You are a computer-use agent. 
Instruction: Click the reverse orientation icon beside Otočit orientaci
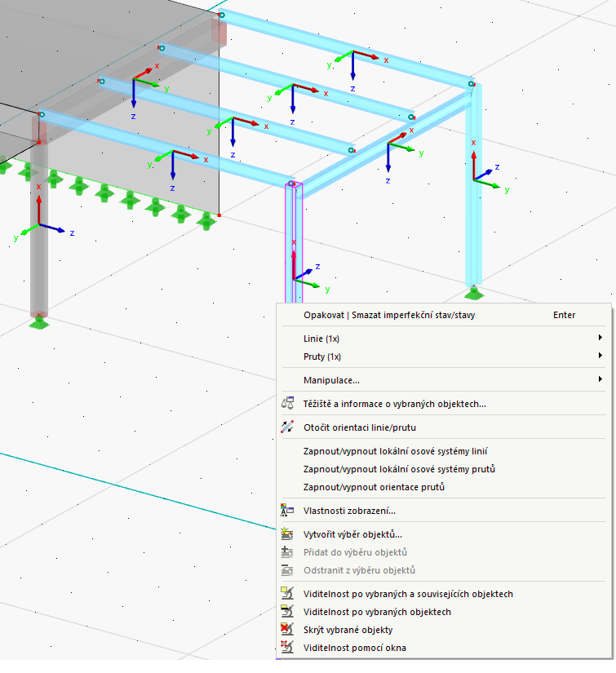[x=287, y=427]
